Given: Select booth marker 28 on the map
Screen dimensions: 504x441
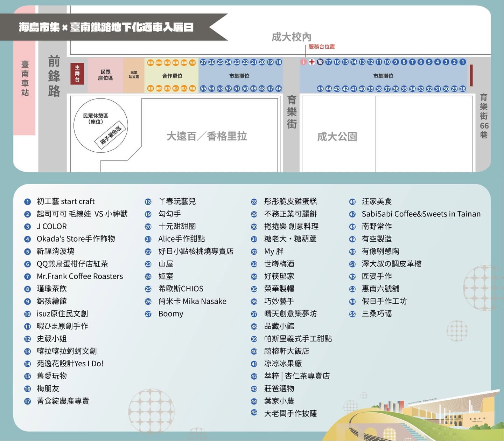Looking at the screenshot, I should (x=463, y=89).
